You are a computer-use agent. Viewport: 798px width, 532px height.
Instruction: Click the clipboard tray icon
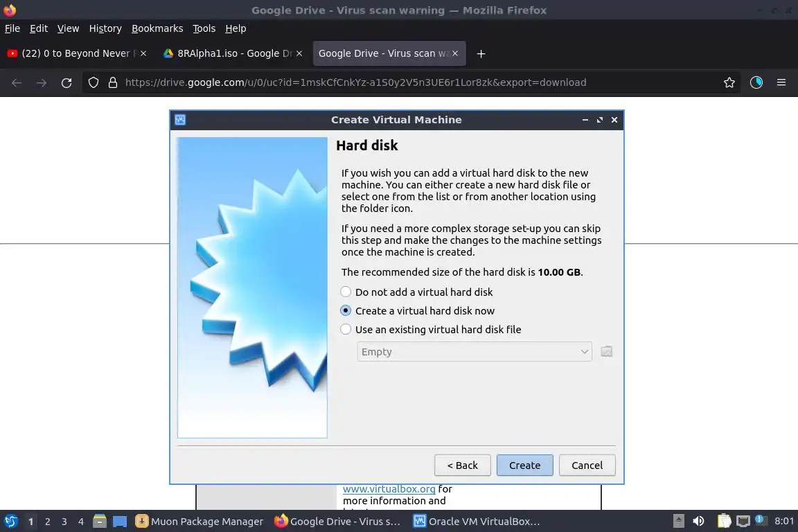pos(724,522)
